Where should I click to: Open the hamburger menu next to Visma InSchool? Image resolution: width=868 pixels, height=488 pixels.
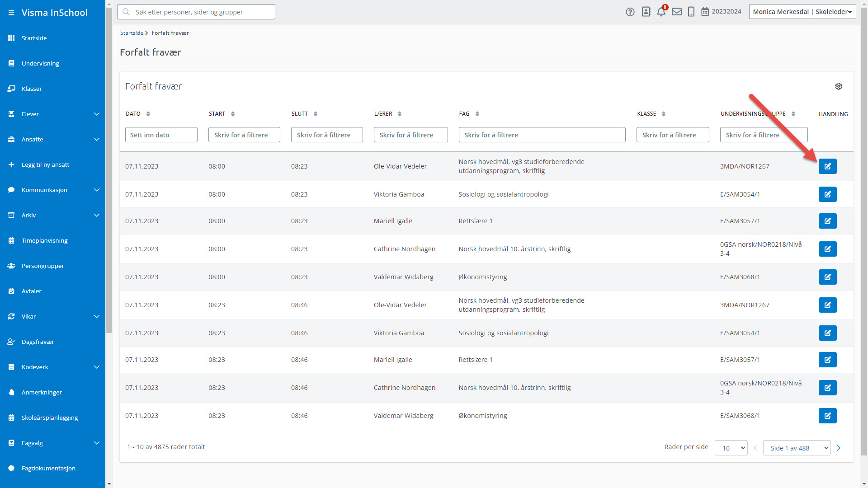point(11,13)
